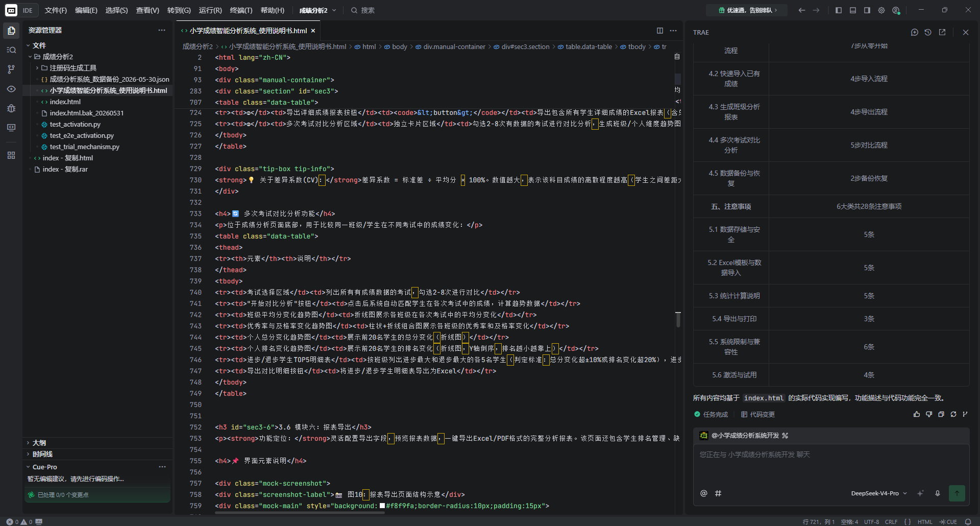Open the account profile icon

(896, 10)
